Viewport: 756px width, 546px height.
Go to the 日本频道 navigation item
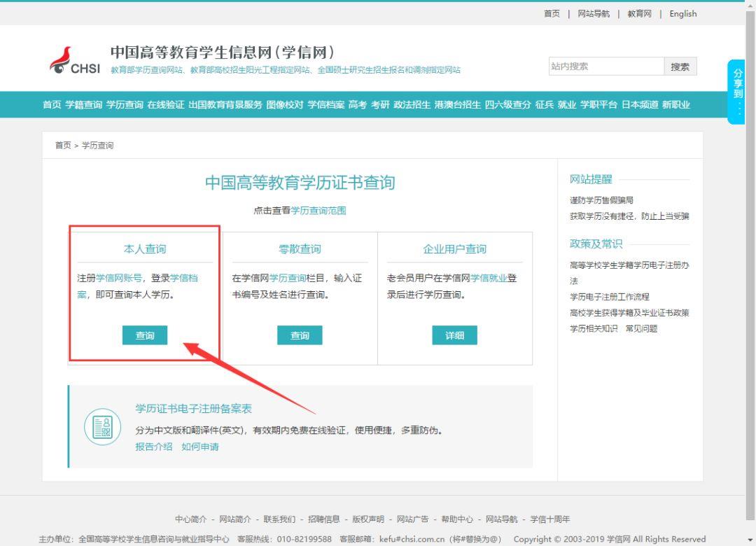(640, 105)
